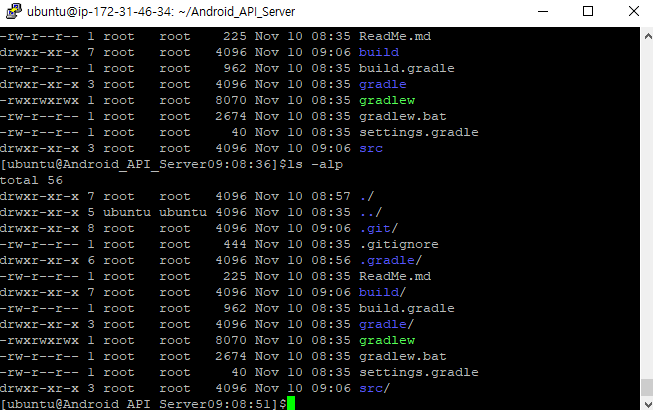Select the "gradle/" name with trailing slash
The height and width of the screenshot is (410, 653).
pyautogui.click(x=386, y=324)
